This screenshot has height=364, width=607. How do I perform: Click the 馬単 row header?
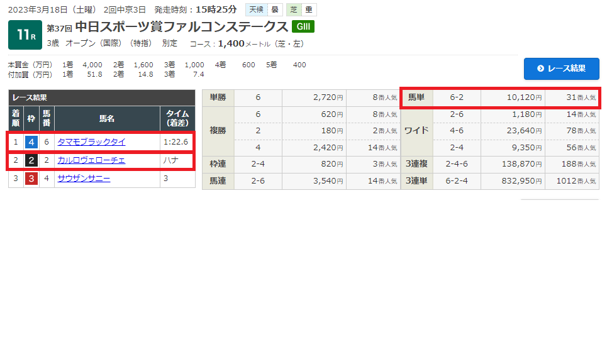click(416, 97)
